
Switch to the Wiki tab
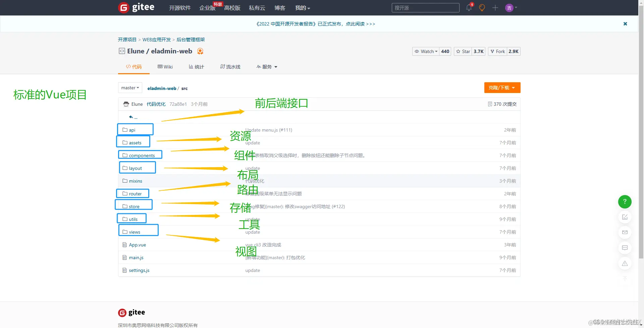pos(165,67)
